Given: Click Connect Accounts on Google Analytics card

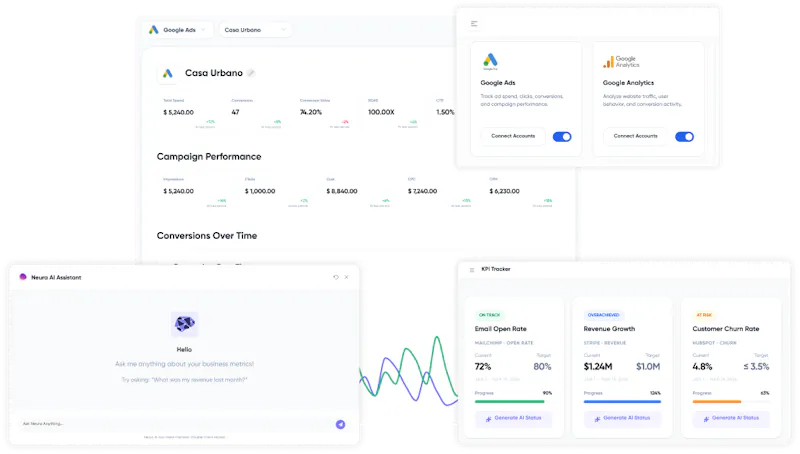Looking at the screenshot, I should pos(635,136).
